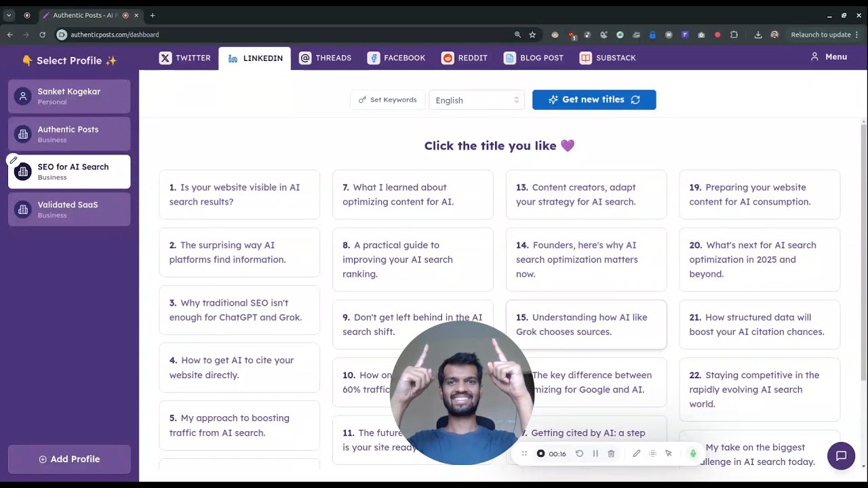Activate the pencil draw tool in recorder bar
The width and height of the screenshot is (868, 488).
point(636,453)
